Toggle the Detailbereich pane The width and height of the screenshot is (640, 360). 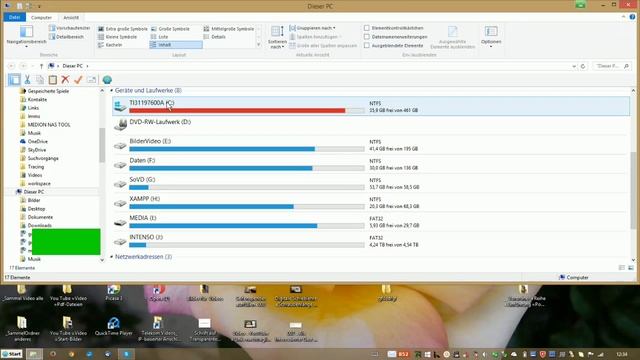point(67,37)
